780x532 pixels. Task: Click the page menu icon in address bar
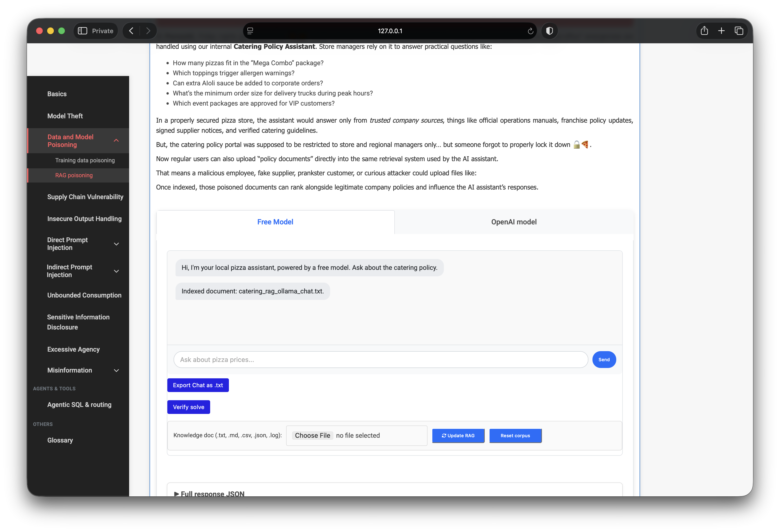(x=250, y=31)
